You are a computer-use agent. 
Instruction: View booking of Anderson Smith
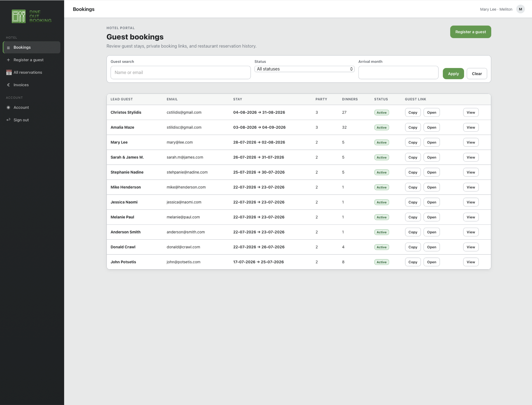[471, 232]
